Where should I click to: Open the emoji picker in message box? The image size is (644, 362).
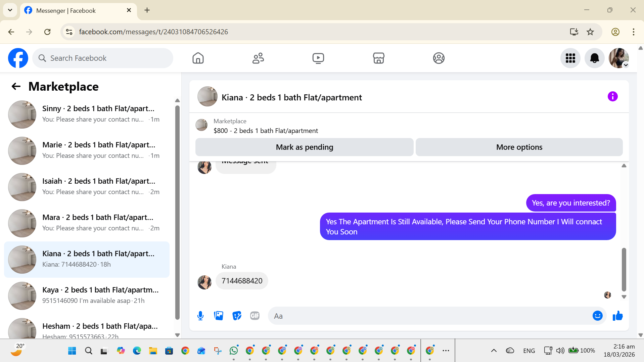pos(597,316)
